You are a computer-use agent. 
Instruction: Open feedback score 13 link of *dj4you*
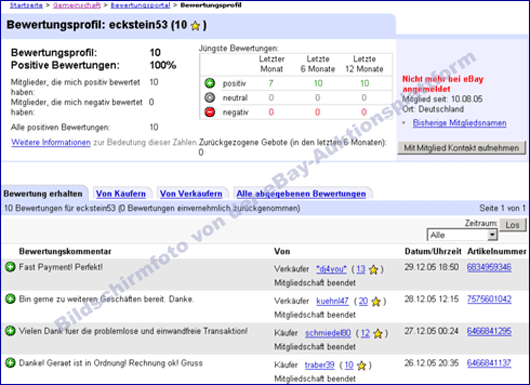[361, 269]
